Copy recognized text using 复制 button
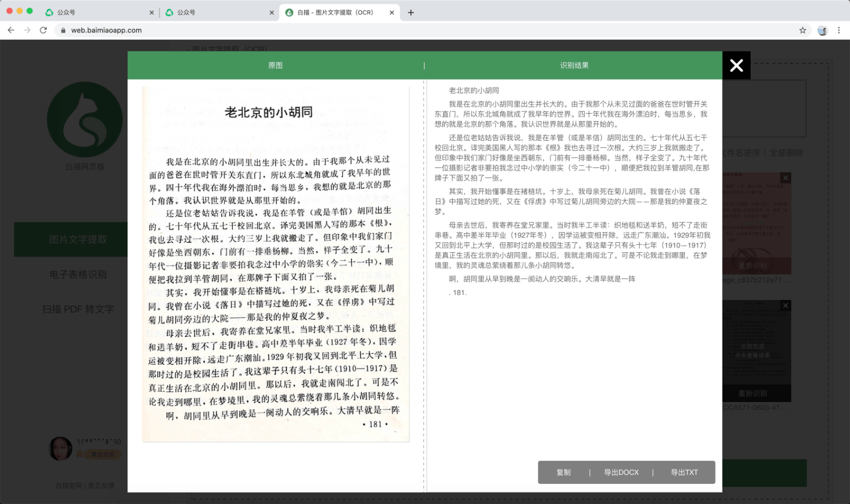Viewport: 850px width, 504px height. pyautogui.click(x=564, y=472)
